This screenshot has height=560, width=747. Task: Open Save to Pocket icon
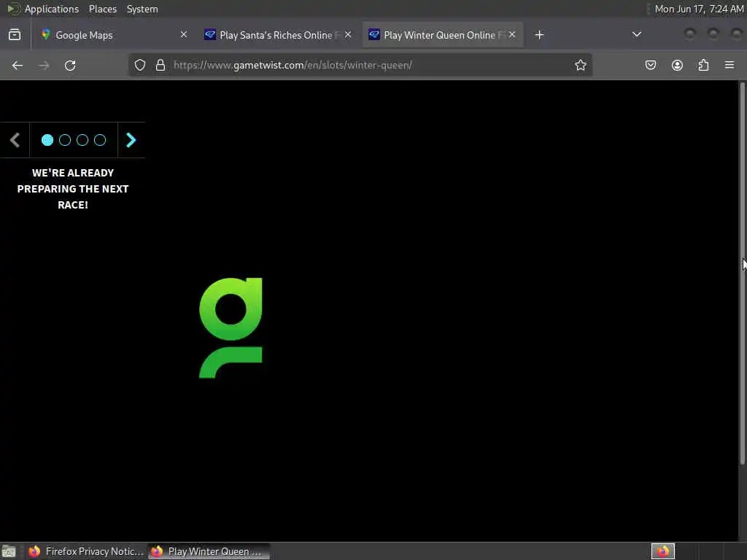(650, 65)
